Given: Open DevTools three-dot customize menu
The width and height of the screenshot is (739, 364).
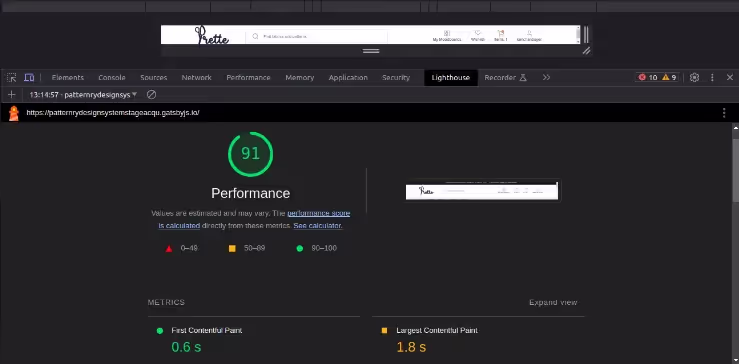Looking at the screenshot, I should (x=712, y=77).
